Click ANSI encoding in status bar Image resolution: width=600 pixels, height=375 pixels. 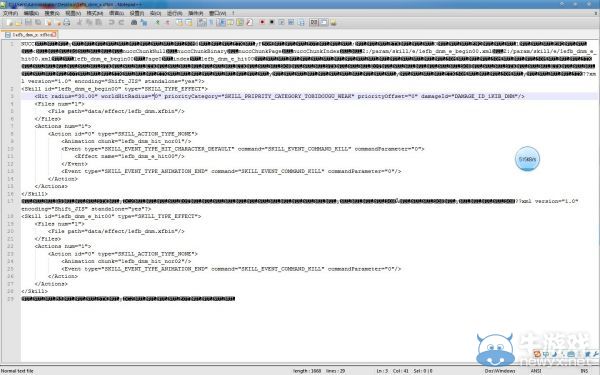[536, 371]
